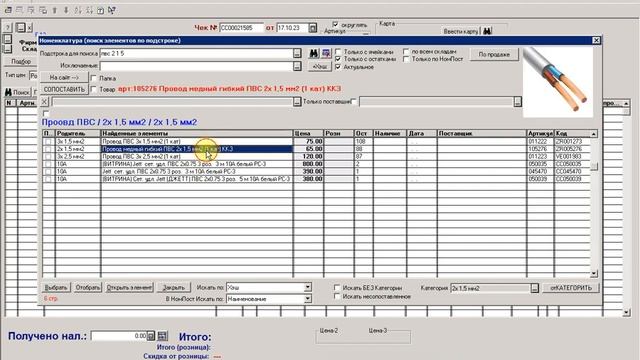Click the Ост column header
The height and width of the screenshot is (360, 640).
tap(363, 133)
